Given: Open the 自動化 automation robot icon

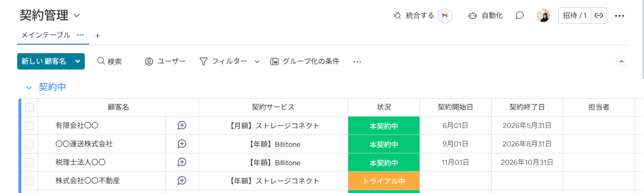Looking at the screenshot, I should 472,16.
